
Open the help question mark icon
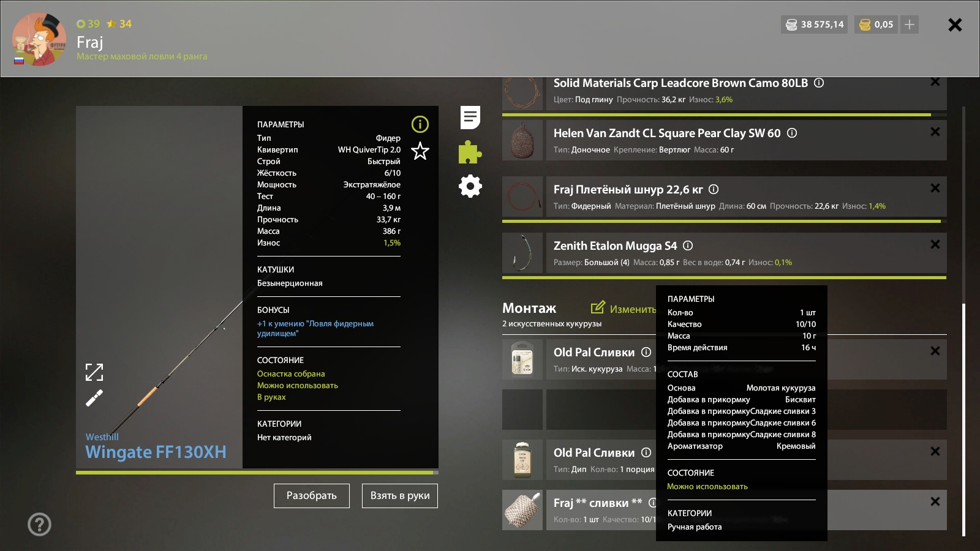tap(39, 524)
